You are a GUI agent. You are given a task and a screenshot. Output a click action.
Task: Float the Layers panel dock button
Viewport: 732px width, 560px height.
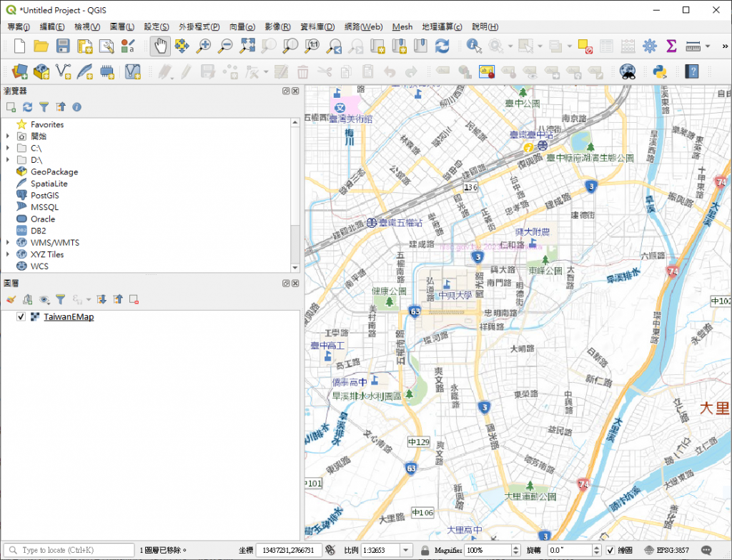(x=286, y=284)
